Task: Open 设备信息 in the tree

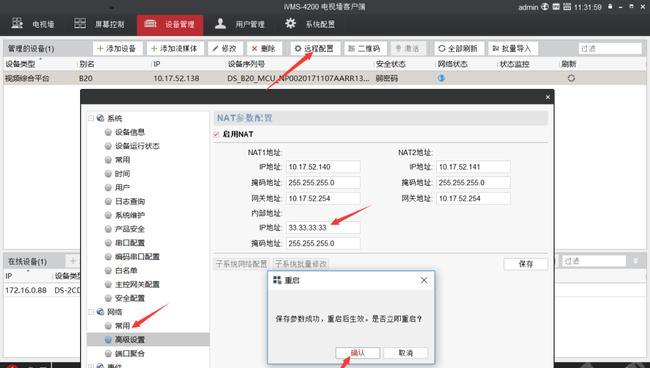Action: tap(129, 132)
